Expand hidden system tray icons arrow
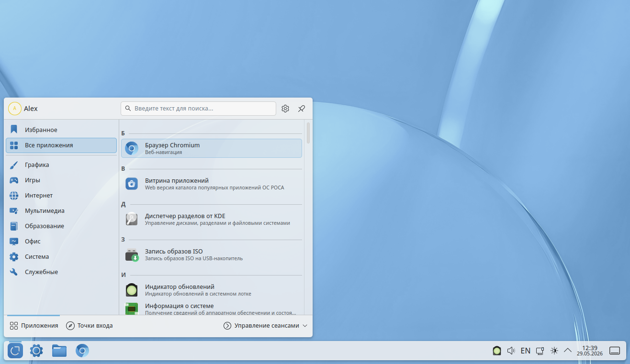Image resolution: width=630 pixels, height=364 pixels. [568, 351]
